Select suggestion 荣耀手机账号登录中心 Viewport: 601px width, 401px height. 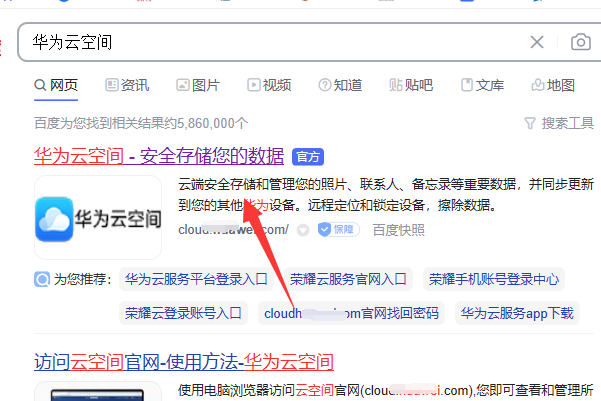pyautogui.click(x=494, y=279)
